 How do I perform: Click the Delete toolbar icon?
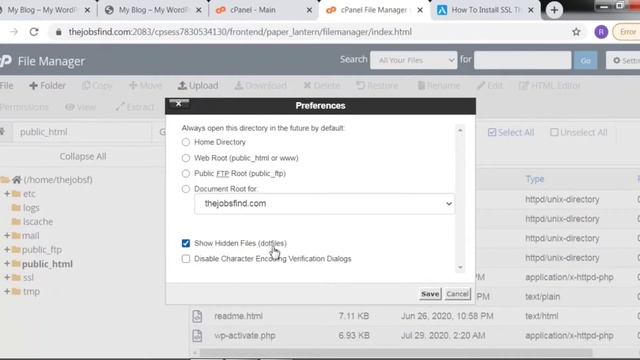[322, 86]
